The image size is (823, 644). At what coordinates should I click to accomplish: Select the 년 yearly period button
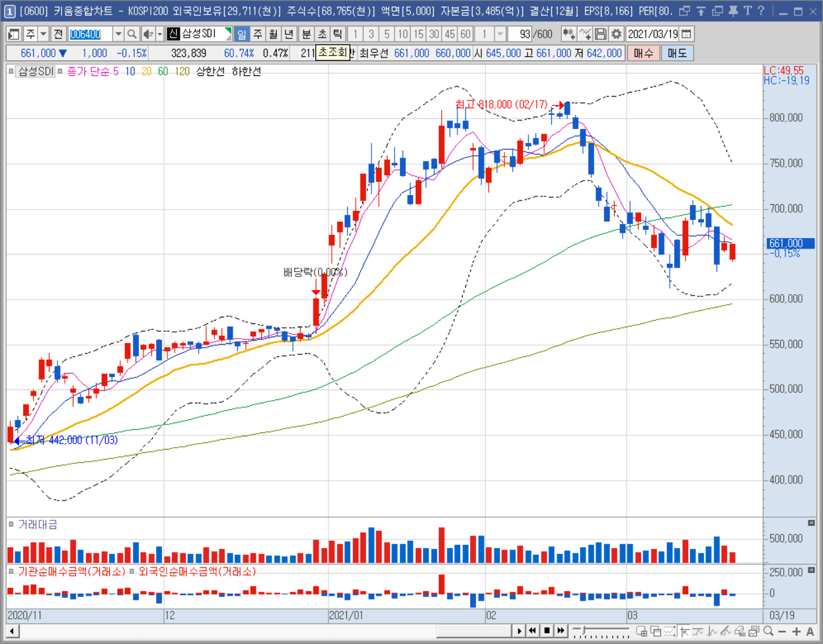[x=289, y=34]
